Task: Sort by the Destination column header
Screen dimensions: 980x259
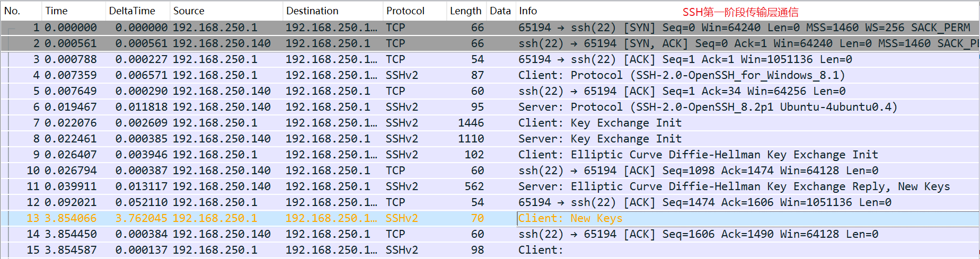Action: 312,11
